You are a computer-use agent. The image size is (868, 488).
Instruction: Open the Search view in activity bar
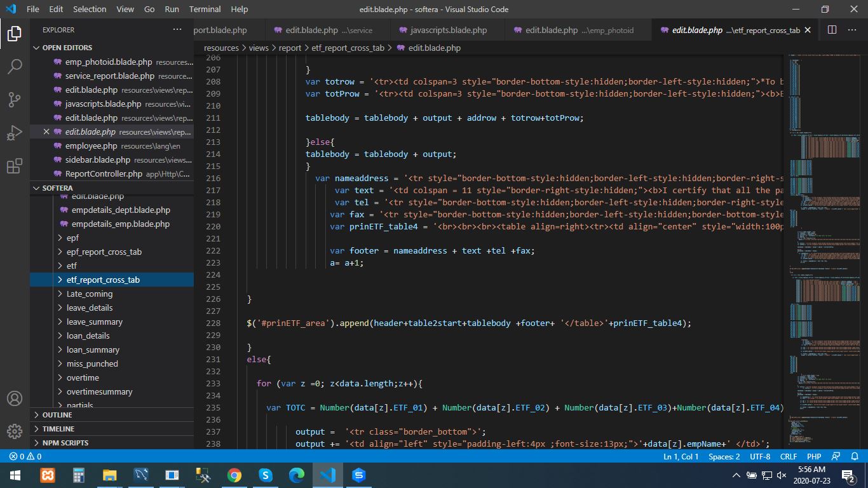tap(15, 66)
